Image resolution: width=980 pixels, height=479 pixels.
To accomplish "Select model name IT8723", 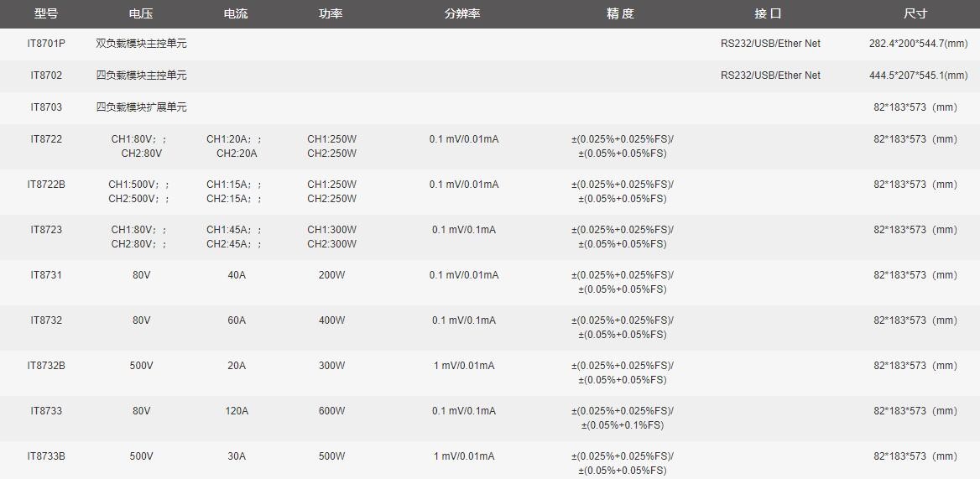I will (x=46, y=229).
